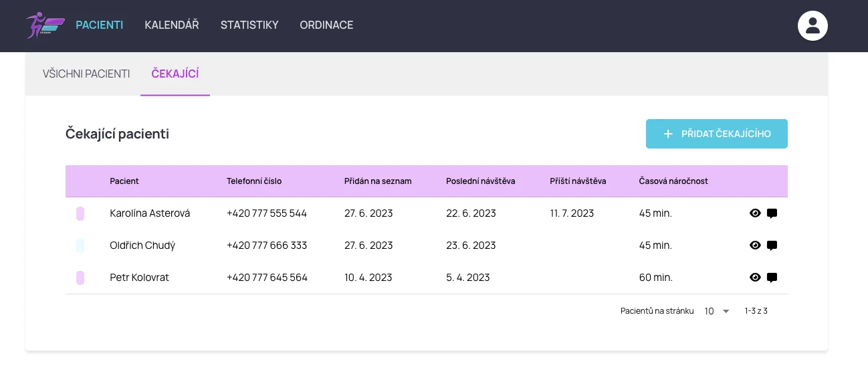Switch to the Všichni pacienti tab
This screenshot has height=390, width=868.
tap(86, 74)
